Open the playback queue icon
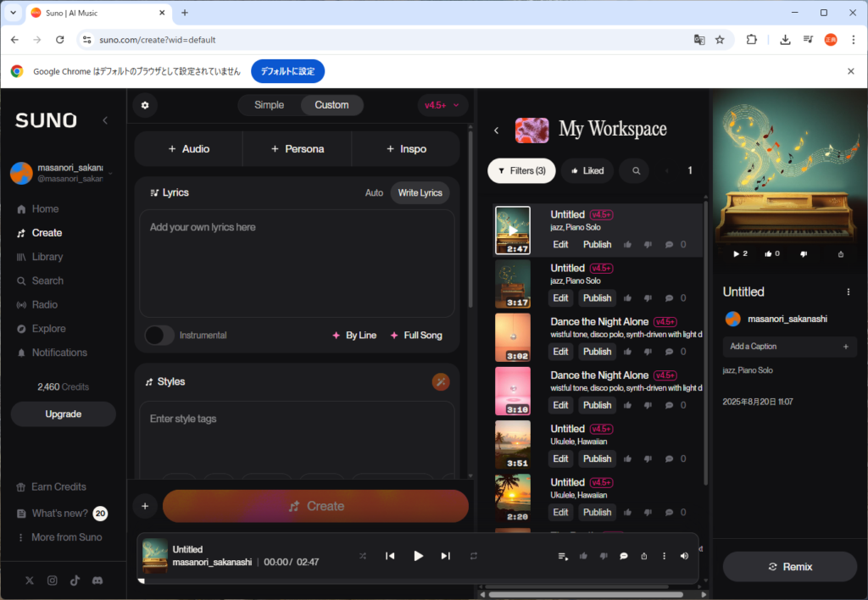The width and height of the screenshot is (868, 600). click(x=563, y=556)
